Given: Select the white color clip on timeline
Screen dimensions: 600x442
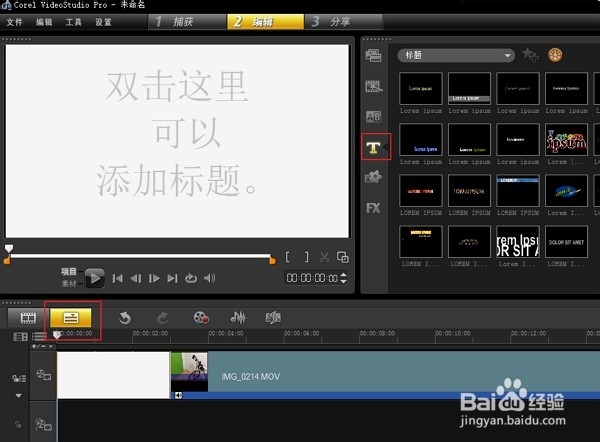Looking at the screenshot, I should coord(113,375).
